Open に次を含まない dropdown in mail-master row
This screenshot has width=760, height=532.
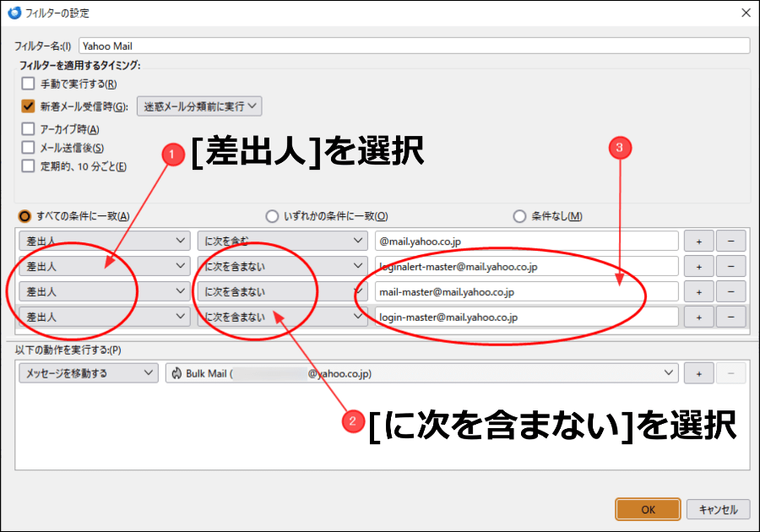point(283,291)
